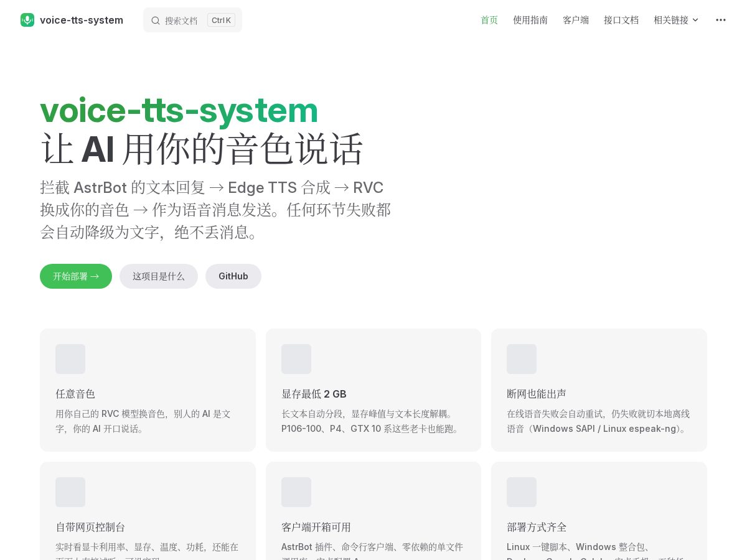Viewport: 747px width, 560px height.
Task: Open the 接口文档 nav item
Action: (621, 20)
